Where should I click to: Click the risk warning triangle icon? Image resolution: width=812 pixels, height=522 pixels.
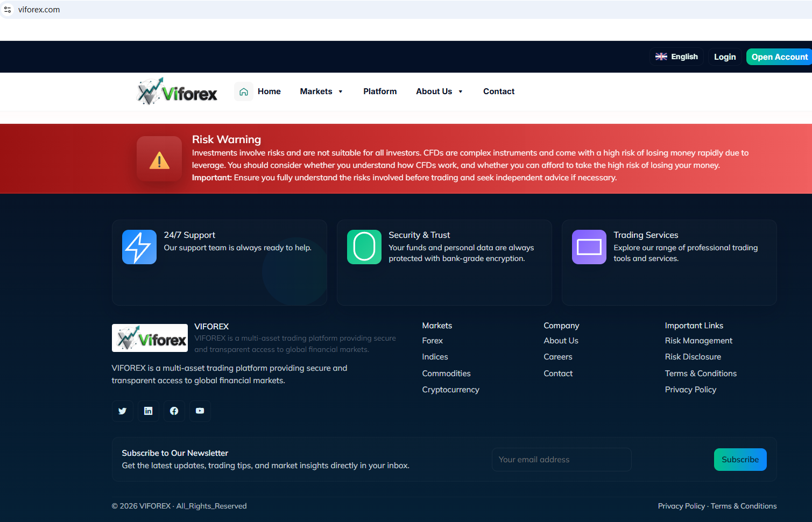click(x=159, y=159)
